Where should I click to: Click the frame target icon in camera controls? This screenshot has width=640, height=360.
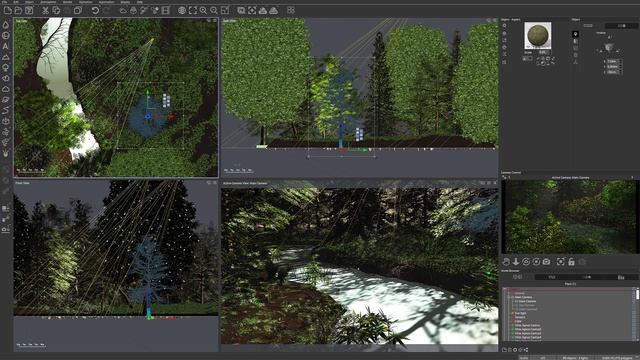[561, 262]
